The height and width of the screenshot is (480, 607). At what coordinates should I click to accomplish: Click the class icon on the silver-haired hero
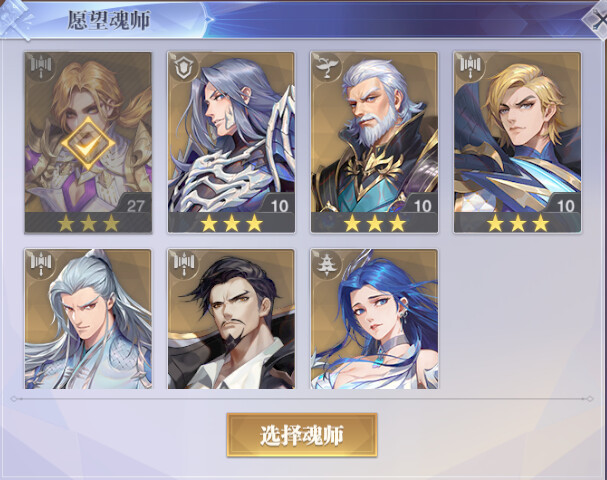pyautogui.click(x=41, y=264)
